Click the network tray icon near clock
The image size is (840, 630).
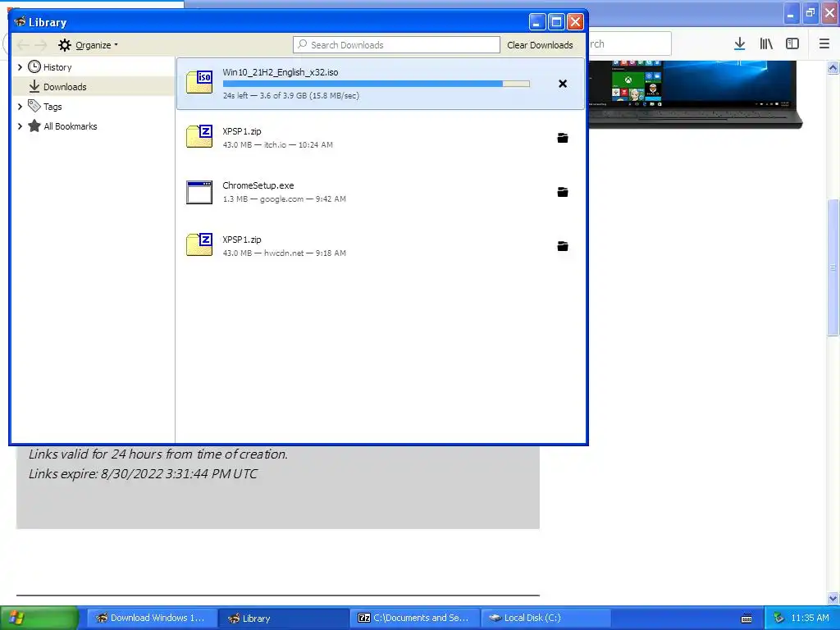[779, 618]
